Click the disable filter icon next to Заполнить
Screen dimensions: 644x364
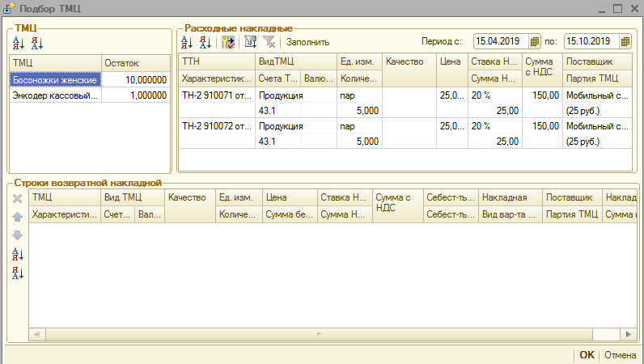(x=269, y=41)
